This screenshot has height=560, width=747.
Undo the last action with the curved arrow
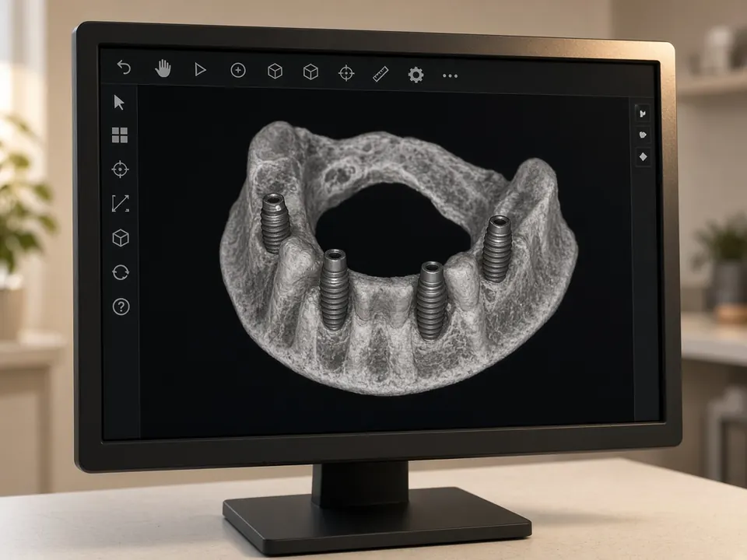click(124, 67)
